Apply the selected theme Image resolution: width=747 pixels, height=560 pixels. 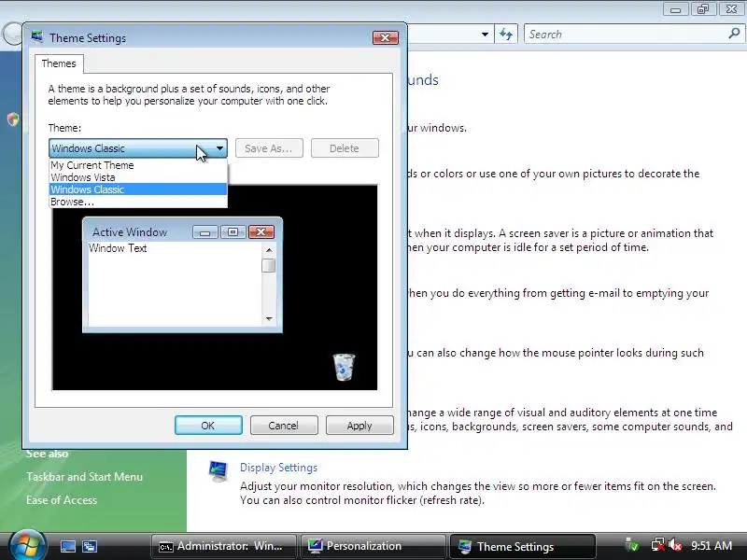point(359,426)
